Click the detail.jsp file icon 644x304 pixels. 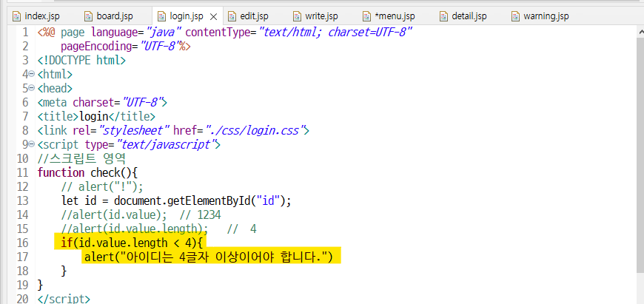pyautogui.click(x=443, y=16)
